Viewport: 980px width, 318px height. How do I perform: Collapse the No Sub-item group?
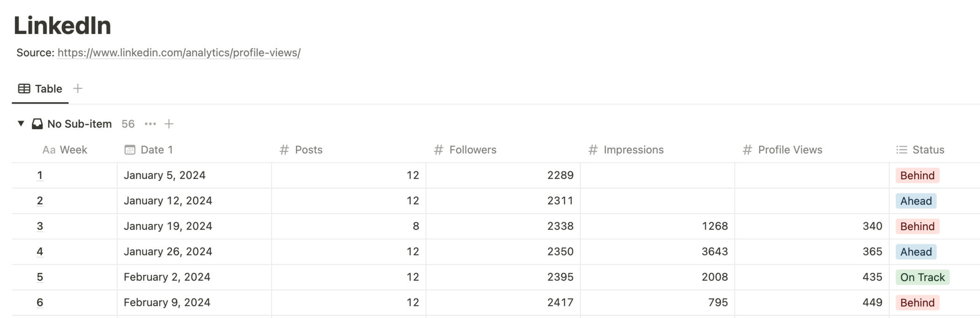click(21, 124)
